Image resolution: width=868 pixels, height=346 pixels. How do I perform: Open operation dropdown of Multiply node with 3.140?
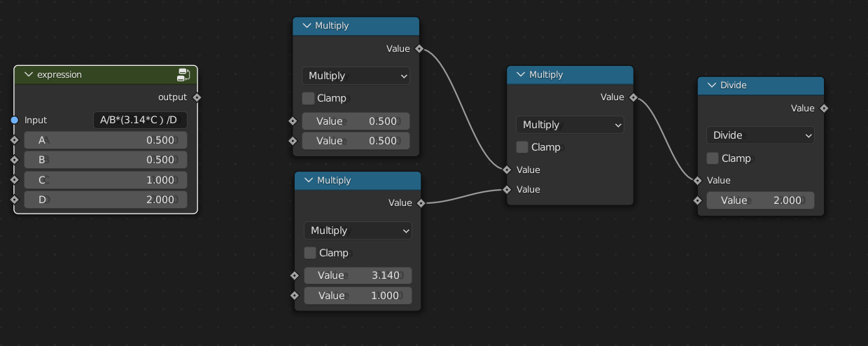358,230
